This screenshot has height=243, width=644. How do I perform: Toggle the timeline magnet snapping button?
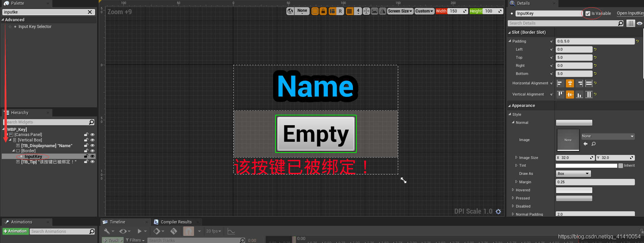(x=189, y=231)
